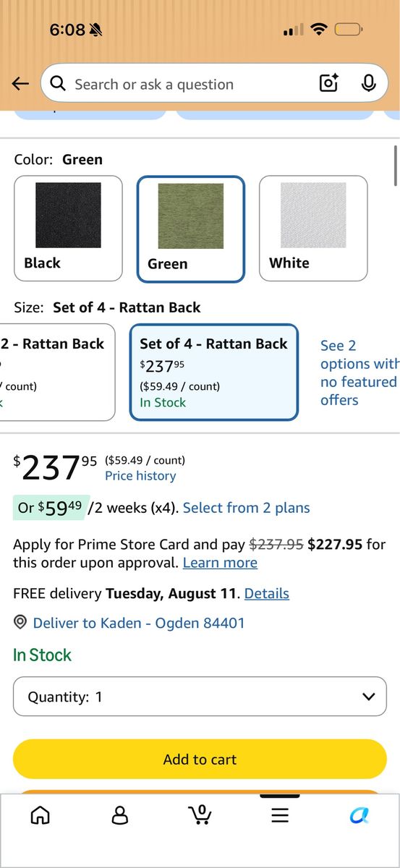Screen dimensions: 400x868
Task: Open the account profile icon
Action: (x=120, y=815)
